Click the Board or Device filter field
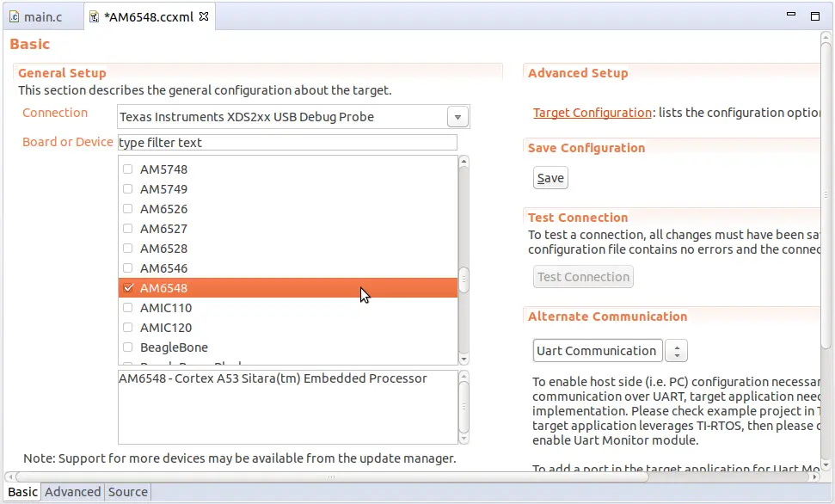The width and height of the screenshot is (835, 504). click(x=287, y=143)
